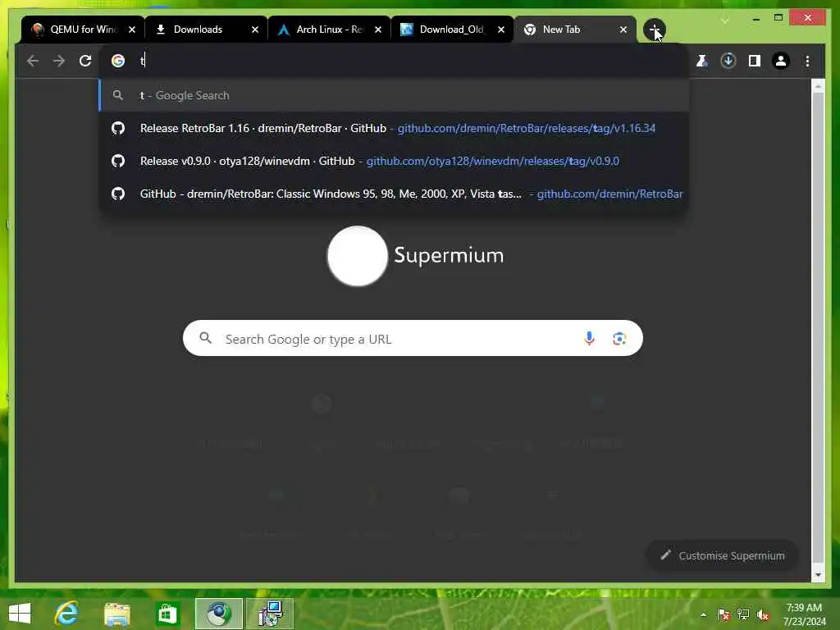Screen dimensions: 840x630
Task: Open the Release RetroBar 1.16 suggestion
Action: [394, 128]
